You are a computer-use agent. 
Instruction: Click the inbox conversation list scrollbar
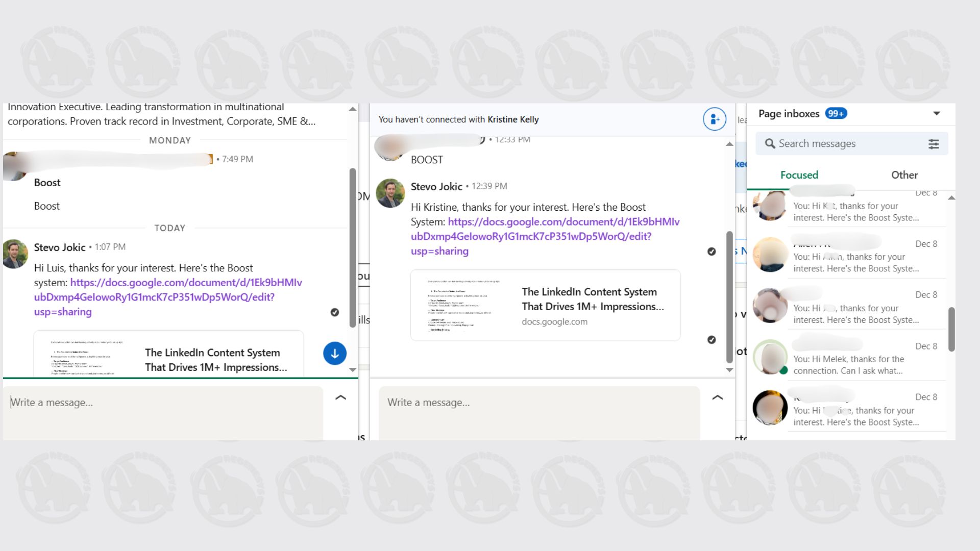point(951,329)
